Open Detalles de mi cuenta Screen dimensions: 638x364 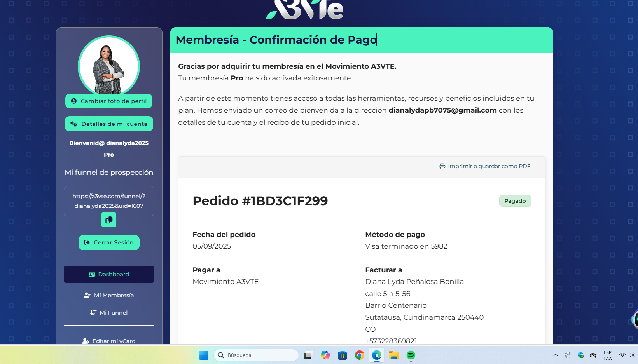(109, 124)
